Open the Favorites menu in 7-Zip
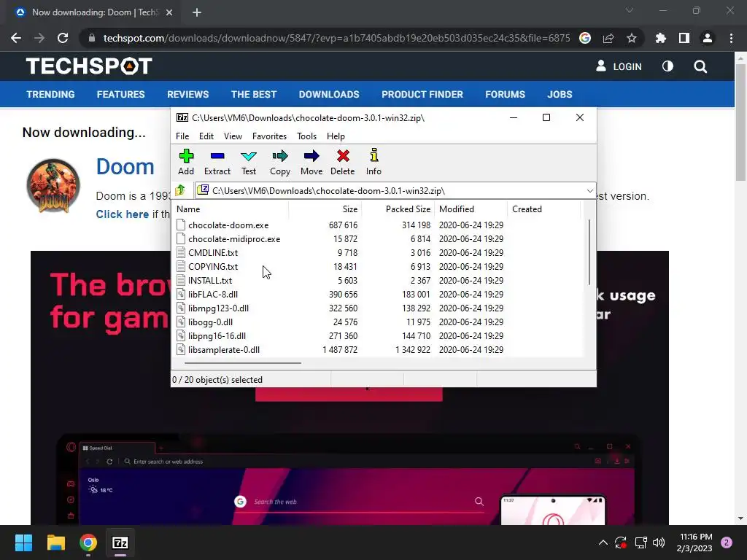747x560 pixels. pos(270,136)
